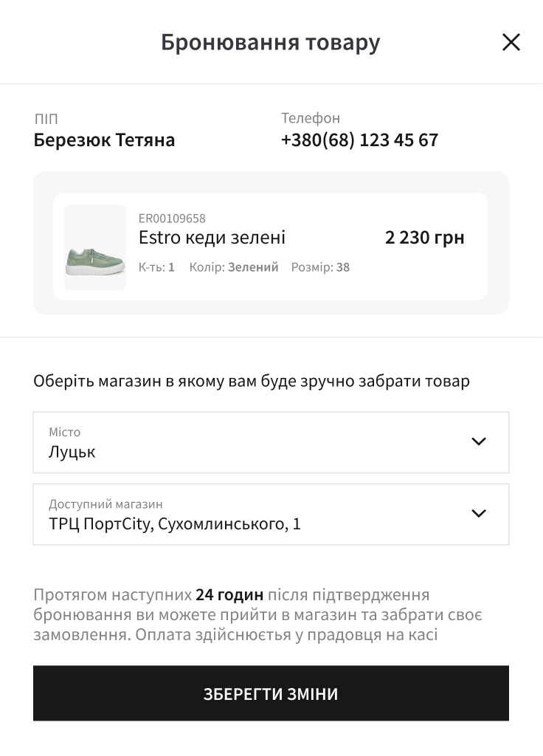The height and width of the screenshot is (756, 543).
Task: Click the Бронювання товару dialog title
Action: click(270, 42)
